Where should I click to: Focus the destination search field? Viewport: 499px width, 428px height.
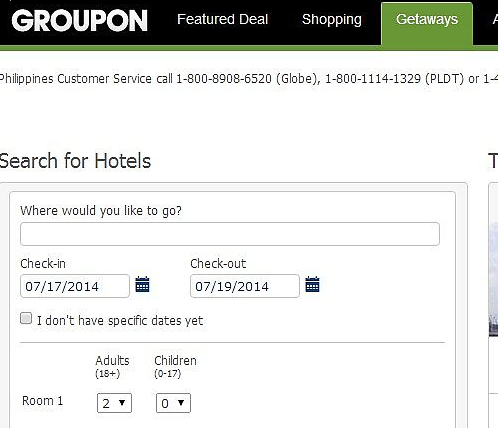(x=230, y=234)
